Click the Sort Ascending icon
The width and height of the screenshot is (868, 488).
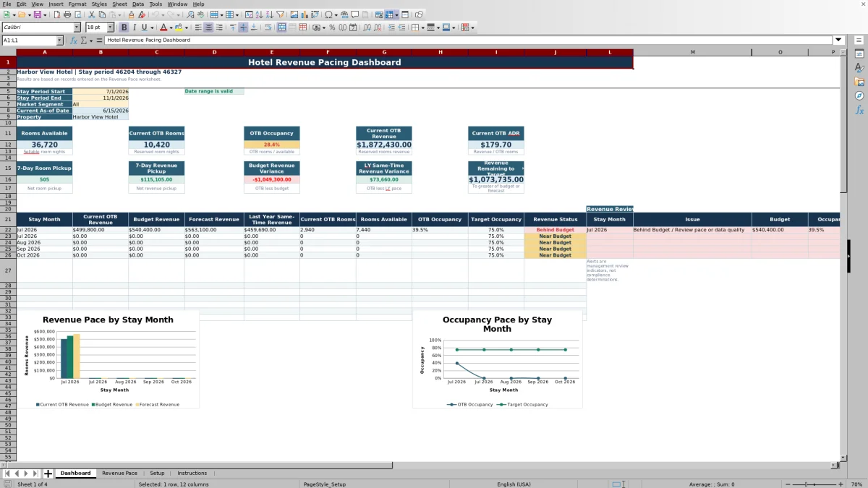(x=259, y=14)
